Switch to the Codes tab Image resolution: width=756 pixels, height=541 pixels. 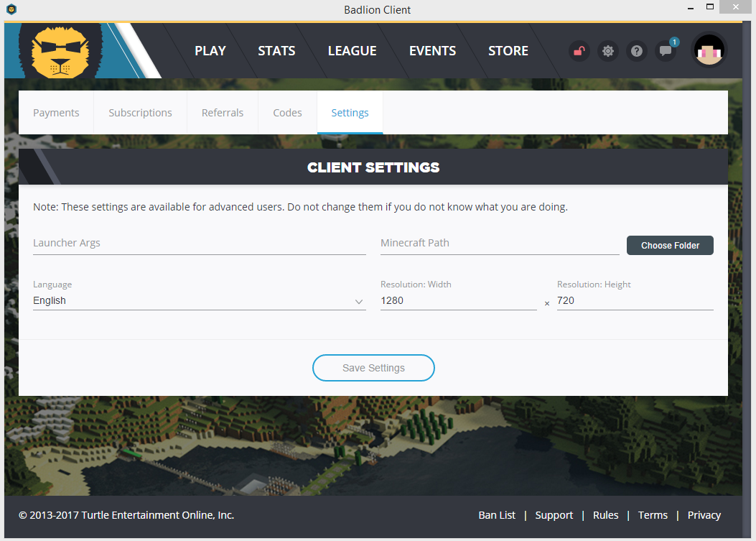[x=287, y=113]
